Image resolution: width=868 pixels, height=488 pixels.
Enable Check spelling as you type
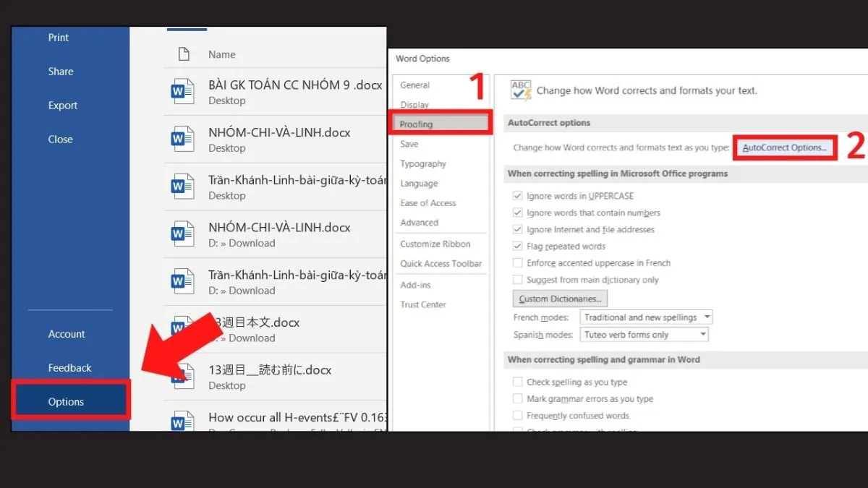(x=518, y=382)
